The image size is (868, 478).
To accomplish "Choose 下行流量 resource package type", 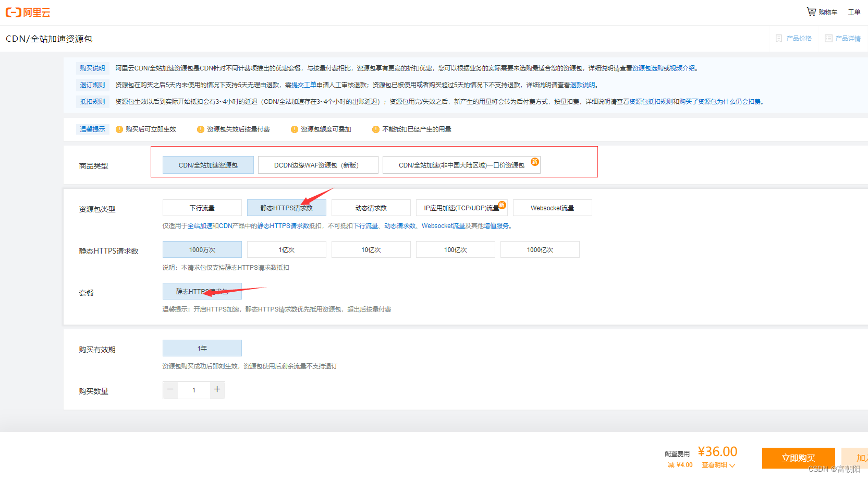I will [202, 208].
